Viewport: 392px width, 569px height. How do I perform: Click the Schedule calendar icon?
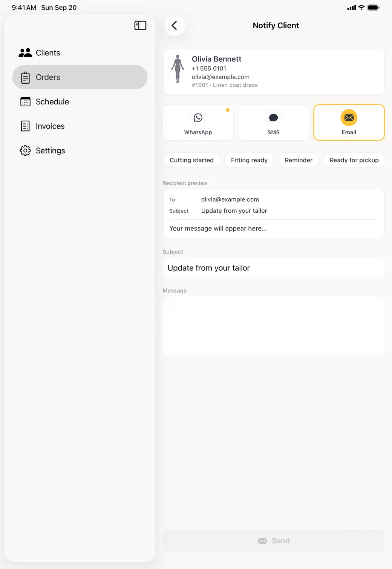25,102
